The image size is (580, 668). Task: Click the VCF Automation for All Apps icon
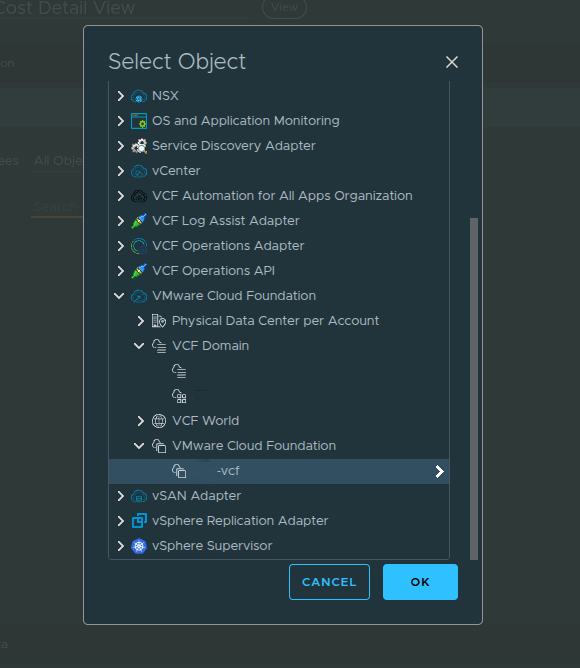(x=139, y=196)
